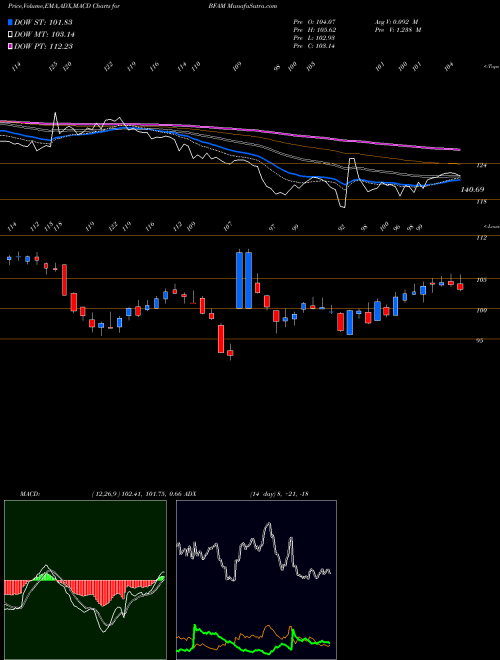Click the '124' axis label
Image resolution: width=500 pixels, height=660 pixels.
pos(481,165)
